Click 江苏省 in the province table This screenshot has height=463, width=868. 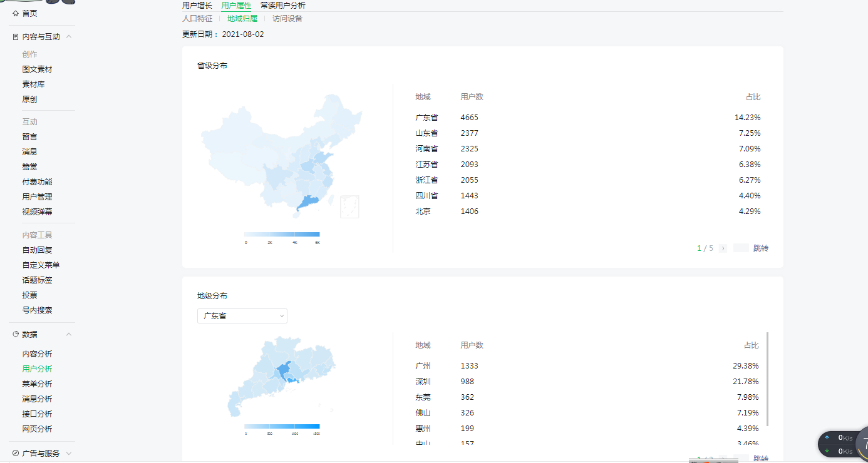(x=426, y=165)
